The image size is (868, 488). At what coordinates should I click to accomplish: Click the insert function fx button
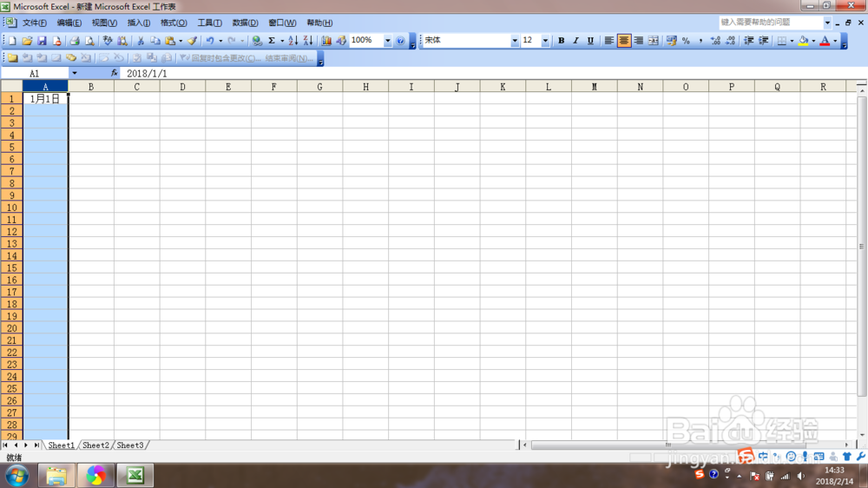tap(114, 73)
